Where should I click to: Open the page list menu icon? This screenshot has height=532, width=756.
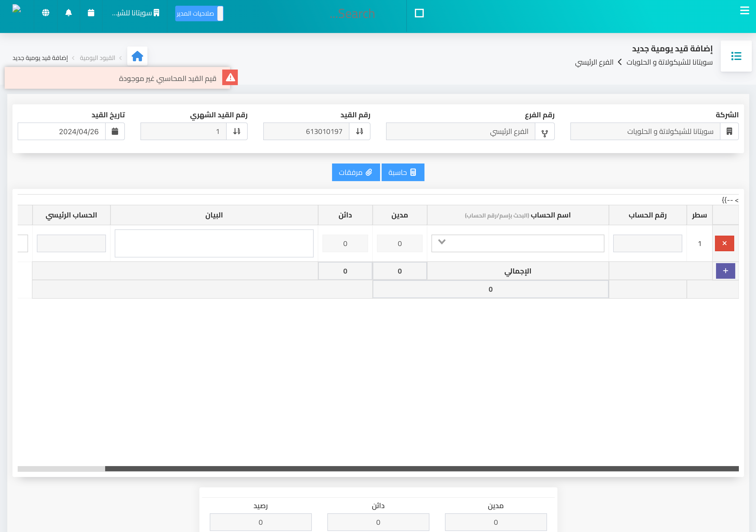click(736, 56)
